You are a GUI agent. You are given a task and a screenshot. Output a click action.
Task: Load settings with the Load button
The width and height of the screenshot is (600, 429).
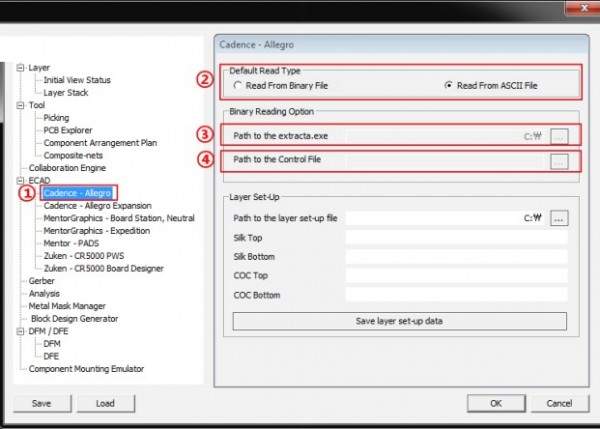105,403
